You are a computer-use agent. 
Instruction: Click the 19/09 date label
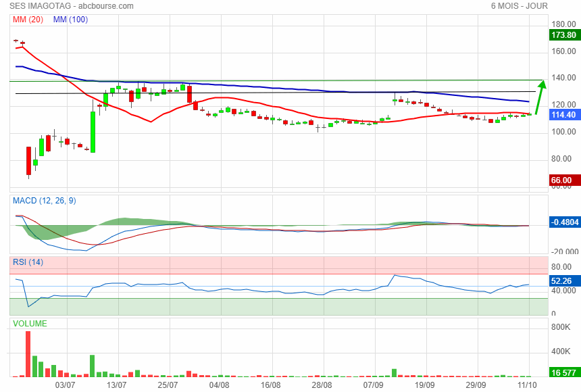425,385
